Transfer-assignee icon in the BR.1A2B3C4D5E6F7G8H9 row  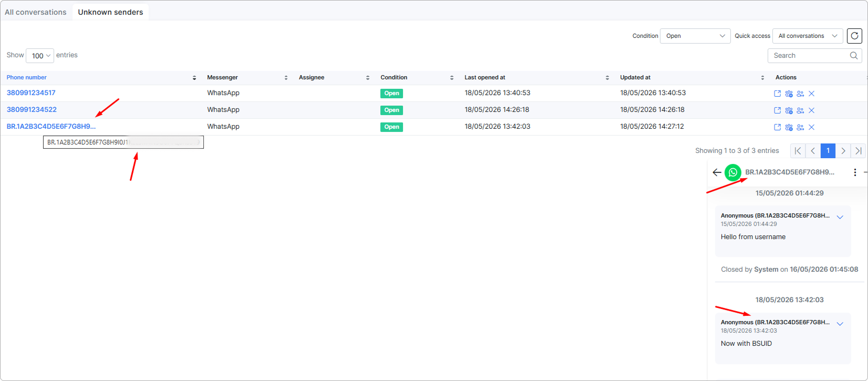(x=800, y=127)
